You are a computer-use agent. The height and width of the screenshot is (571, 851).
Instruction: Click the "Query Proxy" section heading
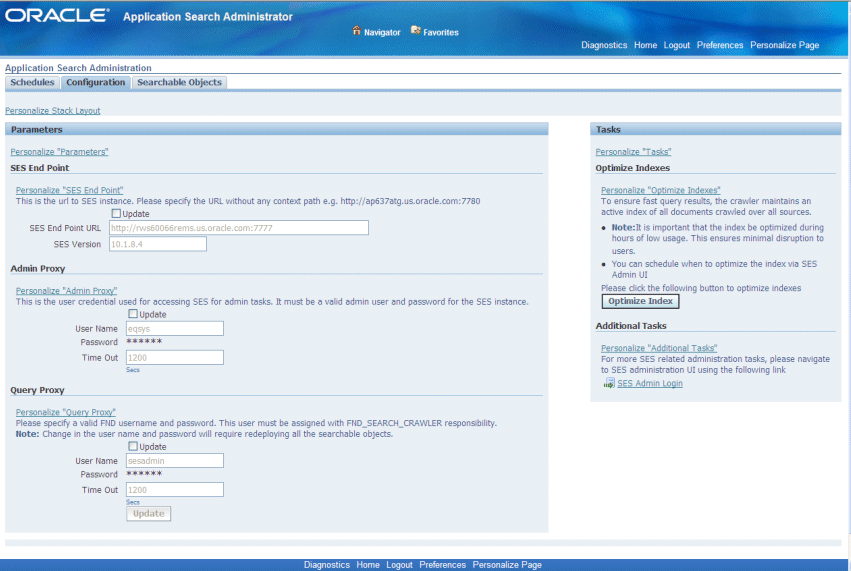(x=37, y=390)
